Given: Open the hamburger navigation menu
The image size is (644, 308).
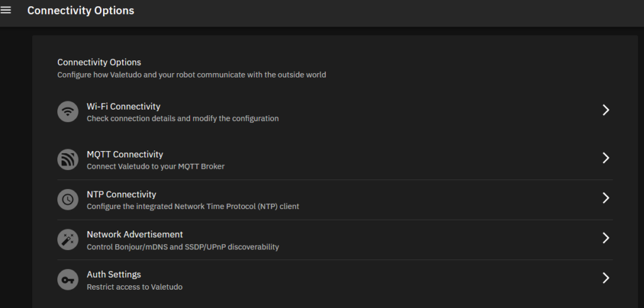Looking at the screenshot, I should pos(6,10).
